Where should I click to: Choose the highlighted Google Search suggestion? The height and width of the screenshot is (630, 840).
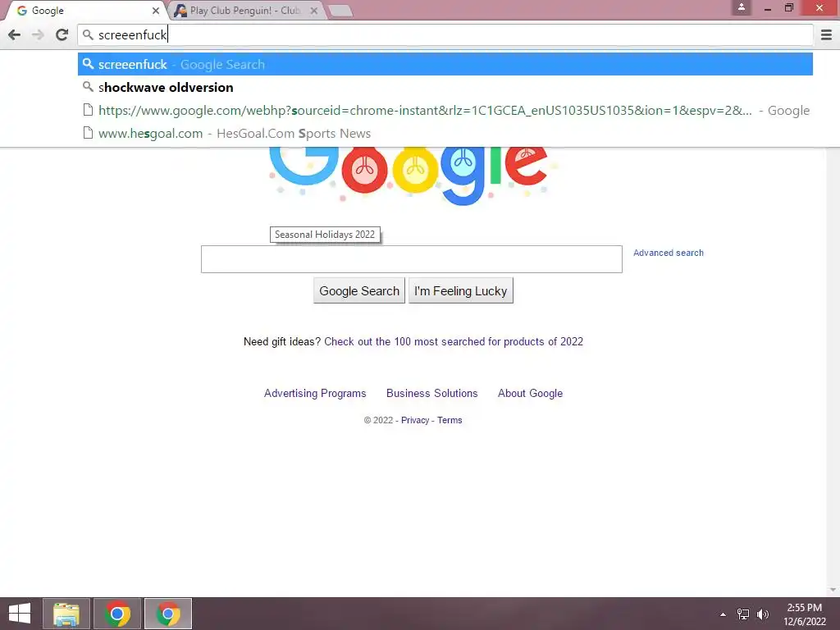pos(445,64)
